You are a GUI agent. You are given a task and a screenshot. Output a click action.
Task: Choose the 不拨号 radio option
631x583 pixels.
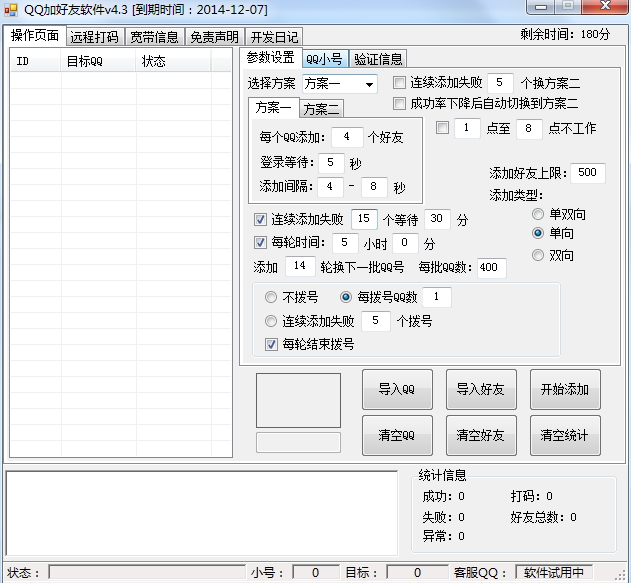click(x=272, y=297)
